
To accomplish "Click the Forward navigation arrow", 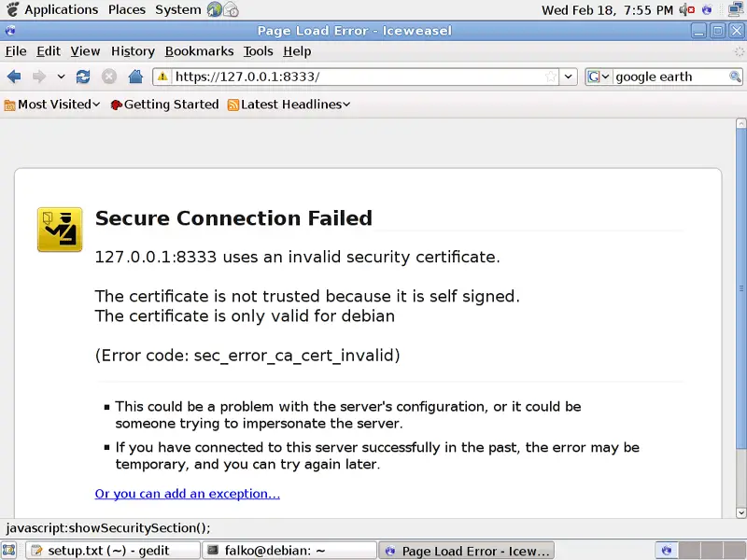I will point(38,77).
